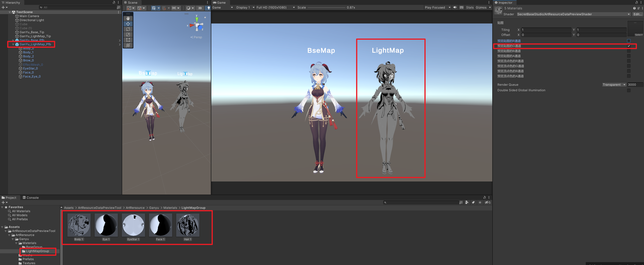
Task: Select the Rotate tool in Scene
Action: pyautogui.click(x=128, y=29)
